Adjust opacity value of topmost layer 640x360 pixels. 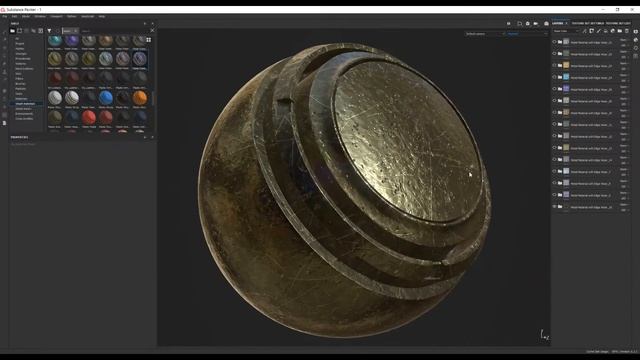[624, 45]
